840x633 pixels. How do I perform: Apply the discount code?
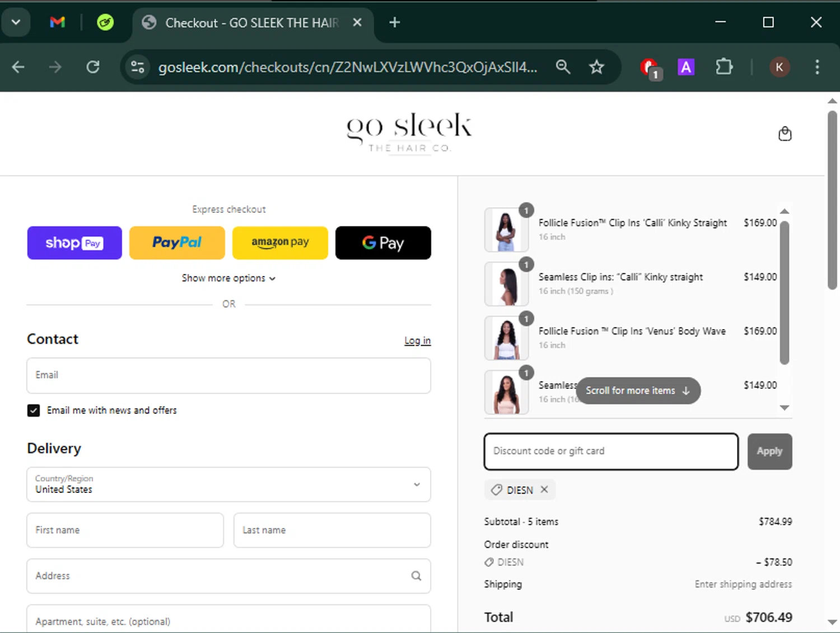(x=769, y=452)
